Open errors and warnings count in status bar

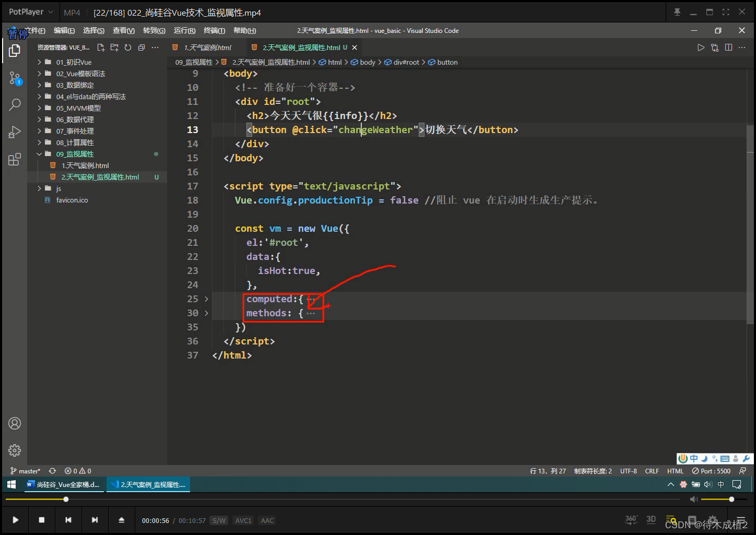[78, 471]
